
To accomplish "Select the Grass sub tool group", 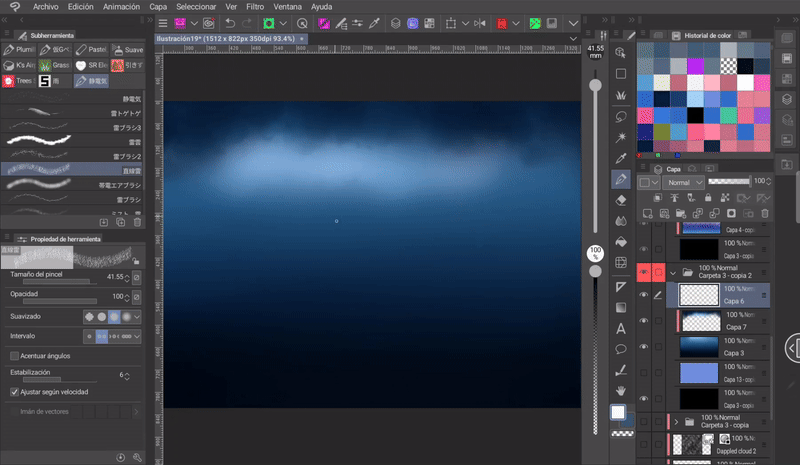I will click(x=55, y=65).
